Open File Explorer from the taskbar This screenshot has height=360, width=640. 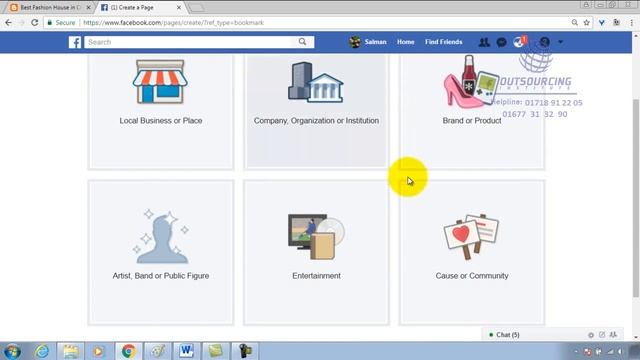71,351
